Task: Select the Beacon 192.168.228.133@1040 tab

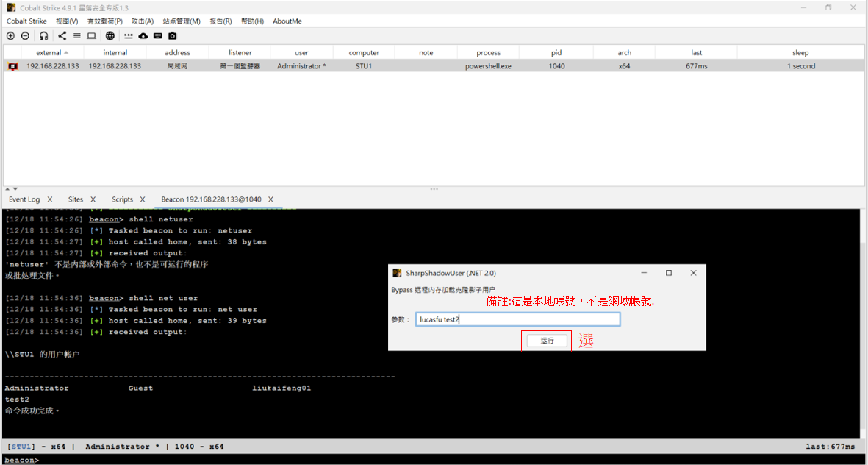Action: [212, 199]
